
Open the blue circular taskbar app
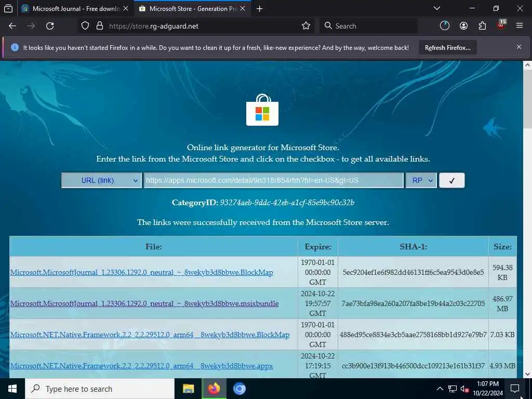239,389
